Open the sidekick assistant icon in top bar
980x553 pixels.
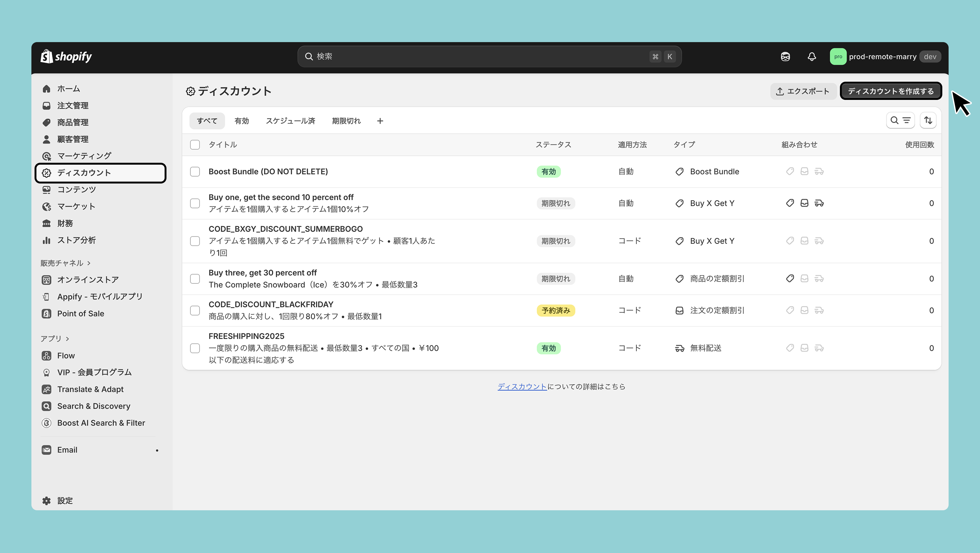click(x=785, y=56)
